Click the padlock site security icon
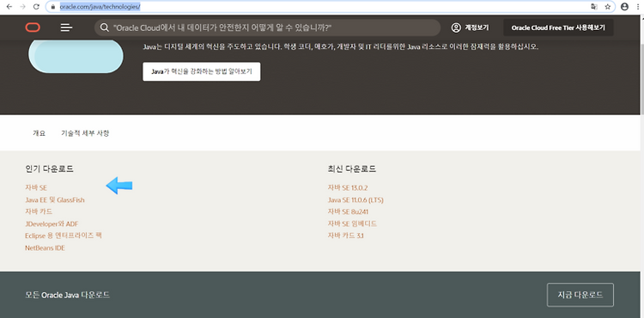 click(x=52, y=7)
